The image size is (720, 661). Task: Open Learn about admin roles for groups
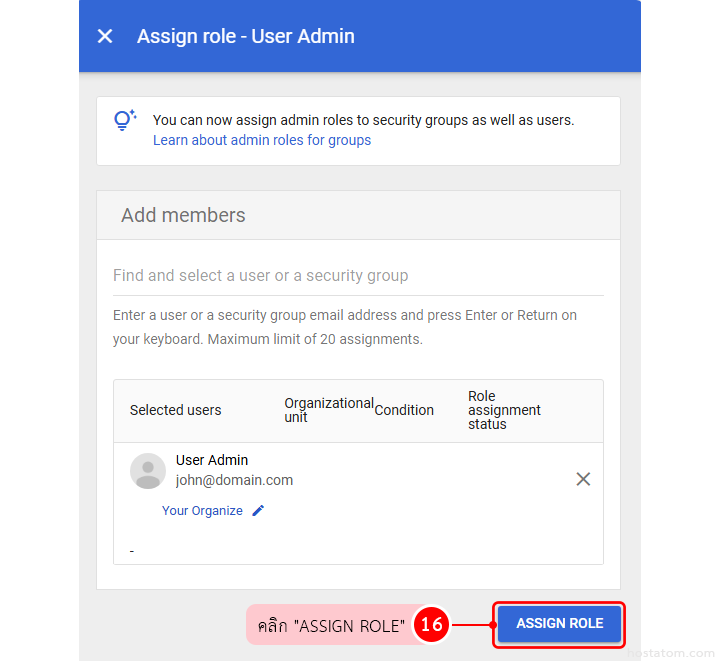(262, 140)
